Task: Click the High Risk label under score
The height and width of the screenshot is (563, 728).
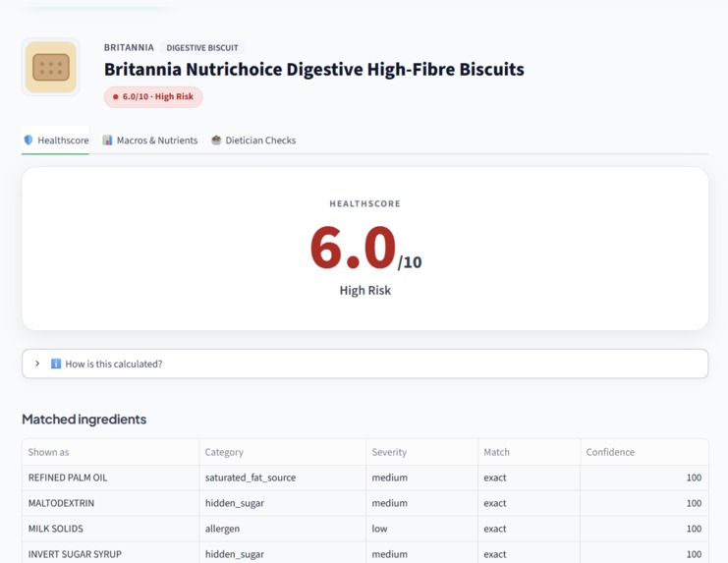Action: tap(364, 290)
